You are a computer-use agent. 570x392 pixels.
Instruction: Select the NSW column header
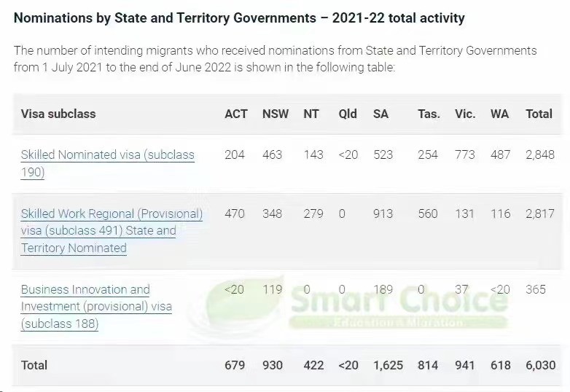276,114
